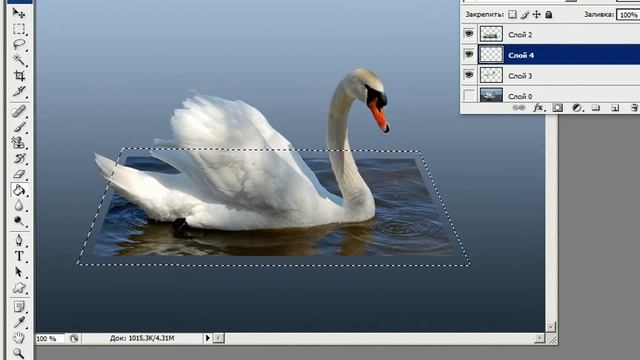This screenshot has width=640, height=360.
Task: Click Слой 3 layer thumbnail
Action: [491, 75]
